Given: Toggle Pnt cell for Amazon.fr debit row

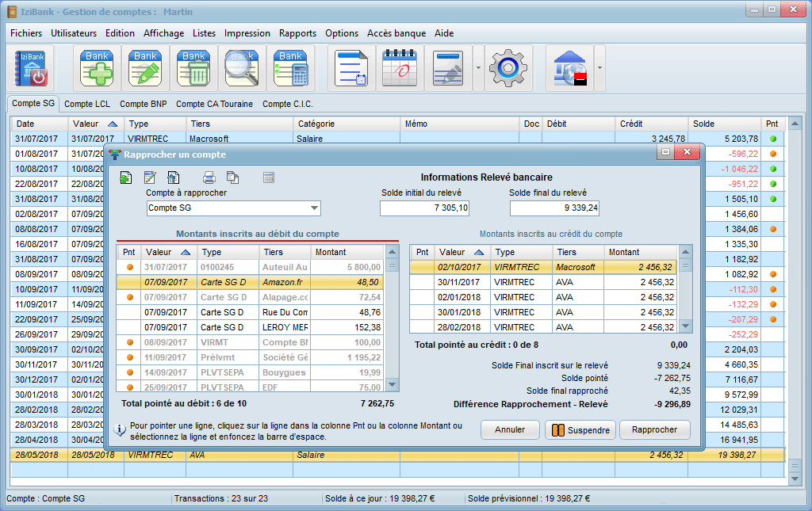Looking at the screenshot, I should tap(129, 282).
